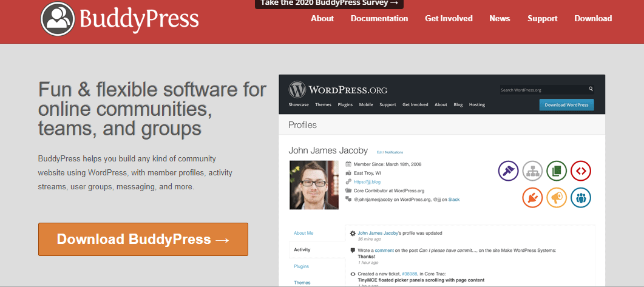
Task: Click the purple paintbrush badge icon
Action: (x=508, y=171)
